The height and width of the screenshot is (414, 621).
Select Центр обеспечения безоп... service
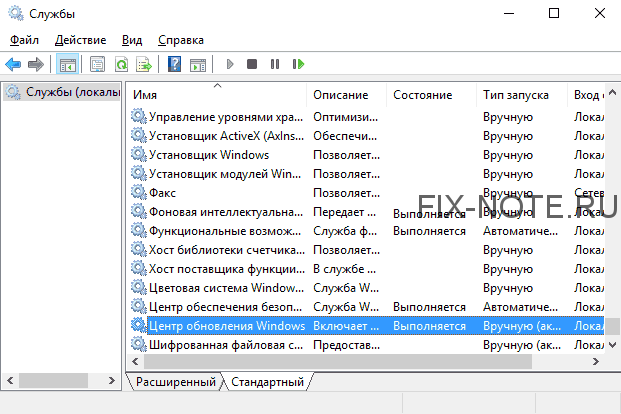tap(367, 307)
